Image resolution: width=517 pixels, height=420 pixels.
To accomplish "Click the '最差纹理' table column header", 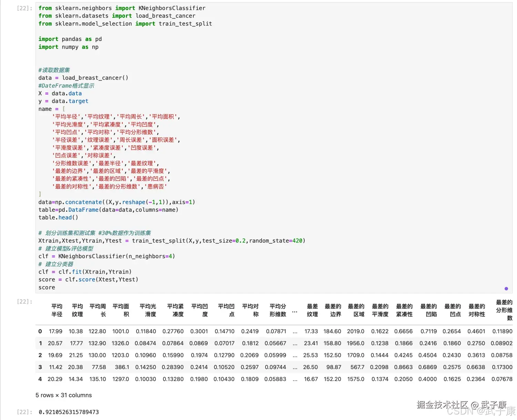I will click(312, 310).
